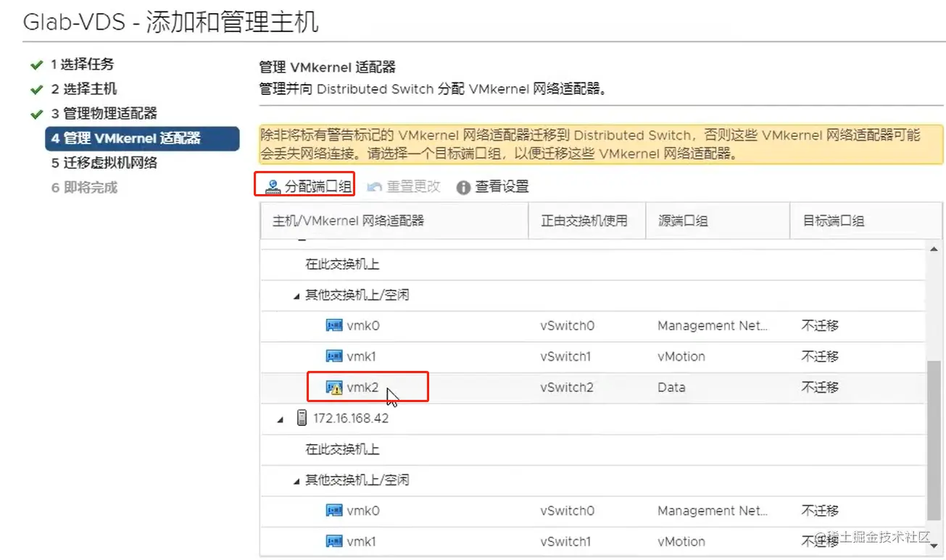Click the 分配端口组 button label
This screenshot has height=560, width=946.
(318, 187)
